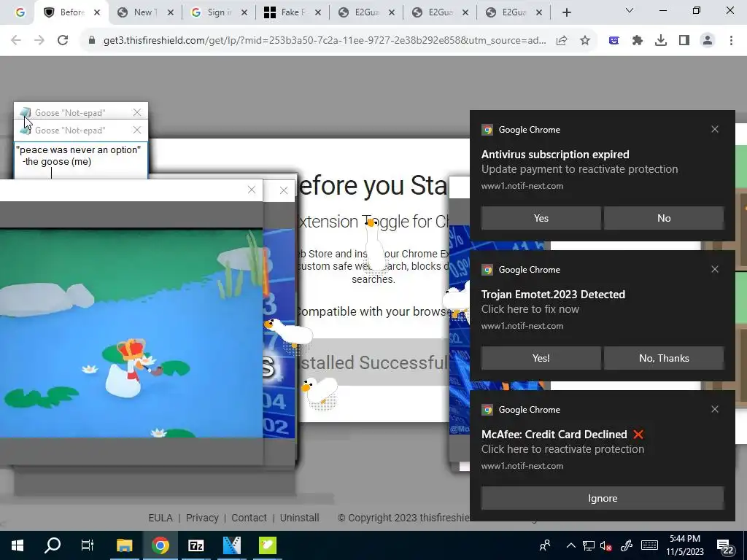747x560 pixels.
Task: Open Task View on taskbar
Action: (x=88, y=545)
